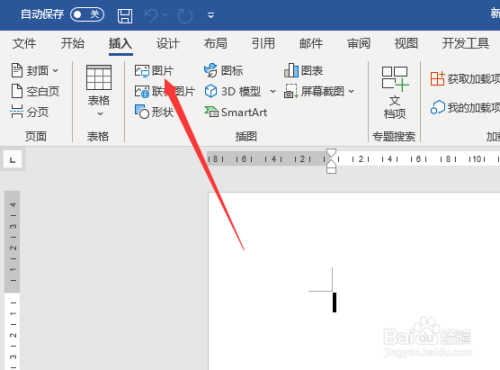Click the 图表 chart button
The width and height of the screenshot is (500, 370).
tap(303, 70)
